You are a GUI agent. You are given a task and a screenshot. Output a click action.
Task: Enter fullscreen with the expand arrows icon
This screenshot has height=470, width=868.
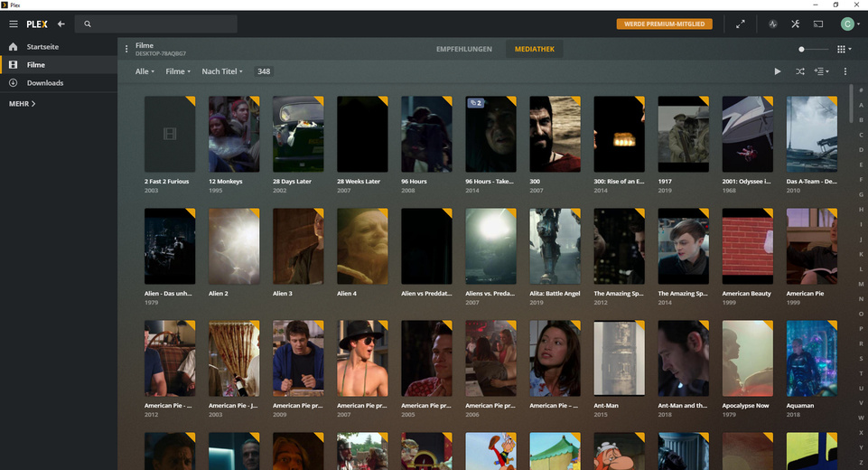pyautogui.click(x=740, y=23)
